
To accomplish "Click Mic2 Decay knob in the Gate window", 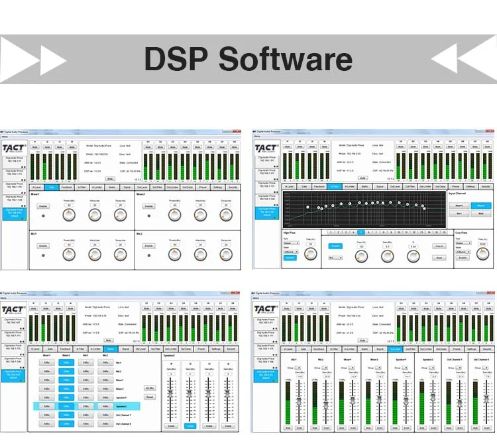I will tap(226, 254).
